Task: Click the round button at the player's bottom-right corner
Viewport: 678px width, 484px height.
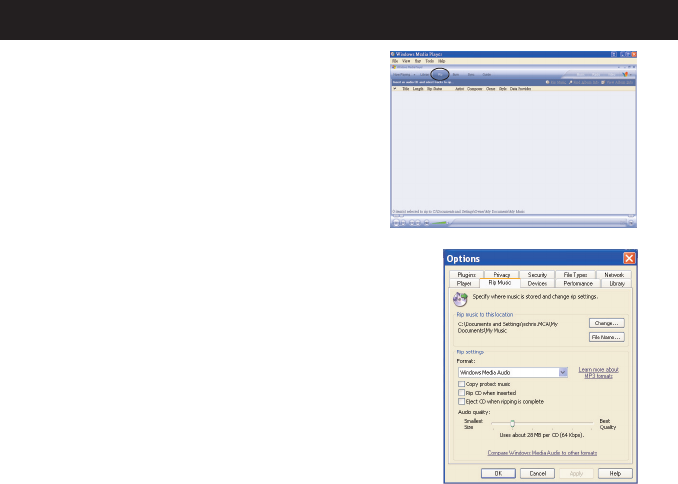Action: (631, 223)
